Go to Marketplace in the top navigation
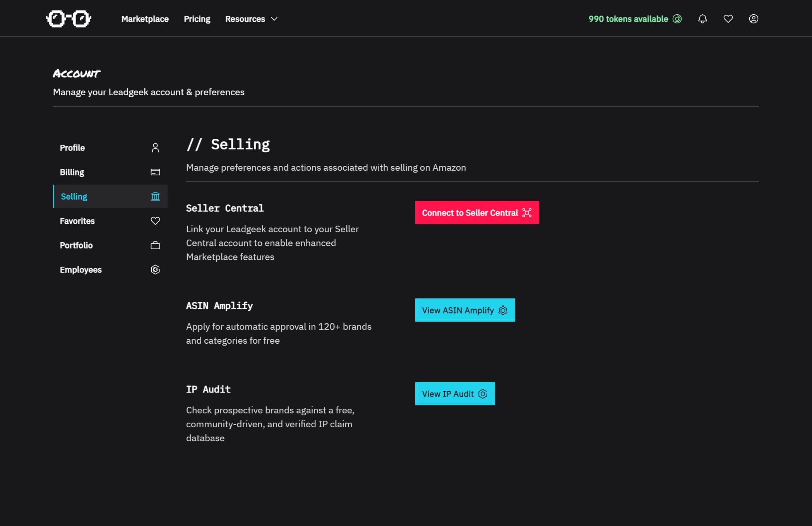This screenshot has height=526, width=812. [145, 19]
